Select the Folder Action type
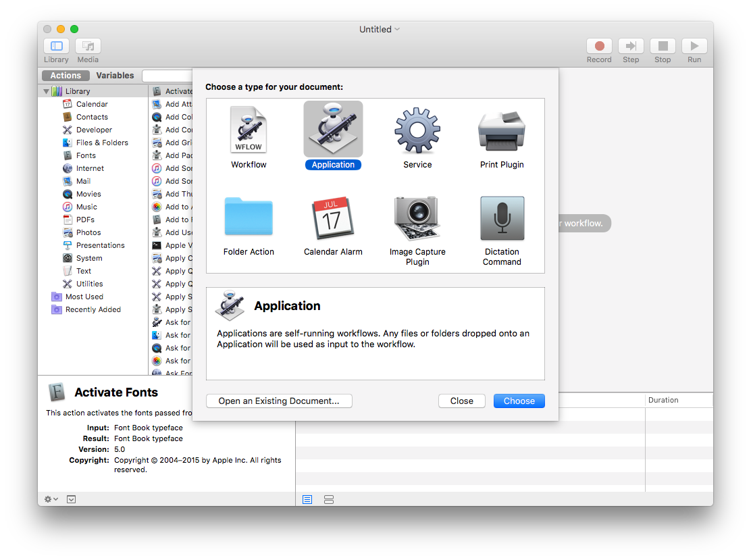 249,226
